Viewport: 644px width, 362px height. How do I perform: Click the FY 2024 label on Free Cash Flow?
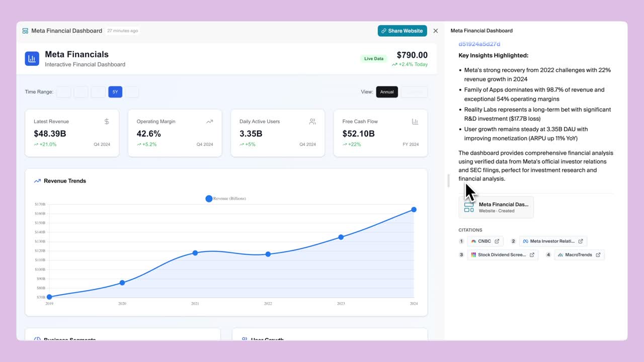[411, 144]
